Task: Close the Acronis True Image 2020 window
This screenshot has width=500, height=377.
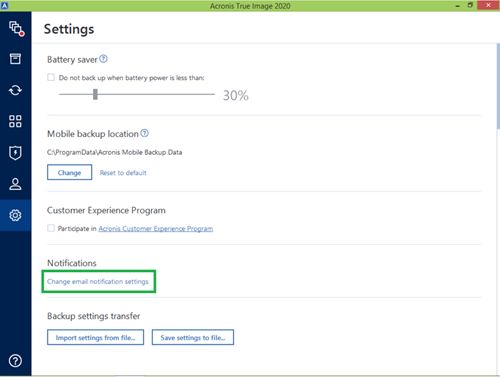Action: pyautogui.click(x=488, y=5)
